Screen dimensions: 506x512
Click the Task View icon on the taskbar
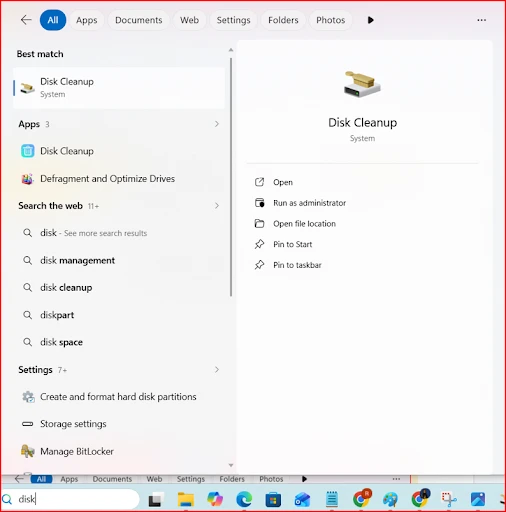click(155, 499)
